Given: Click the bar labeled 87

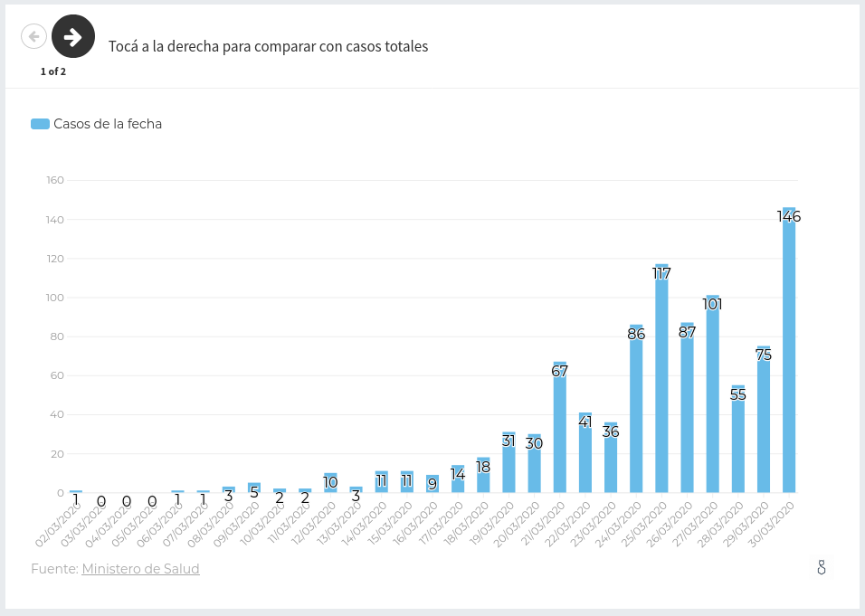Looking at the screenshot, I should (687, 408).
